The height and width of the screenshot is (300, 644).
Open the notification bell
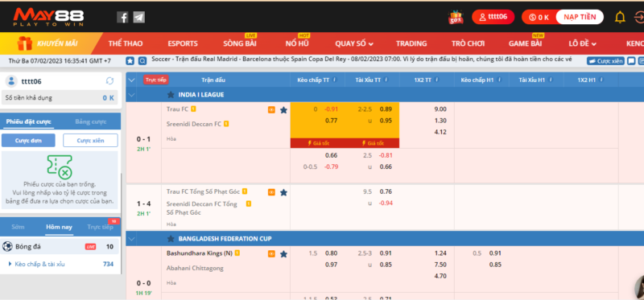620,17
